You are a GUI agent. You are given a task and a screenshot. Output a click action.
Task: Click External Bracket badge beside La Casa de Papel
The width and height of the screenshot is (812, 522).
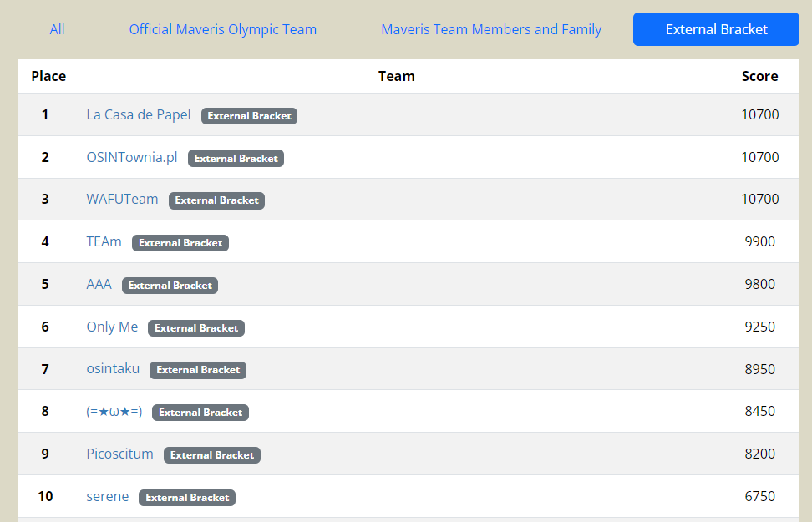coord(249,116)
